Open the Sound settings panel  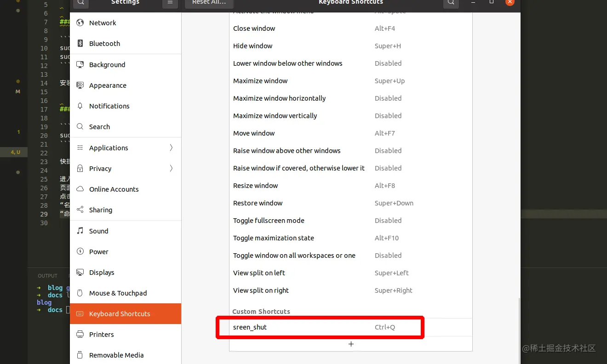click(x=126, y=231)
